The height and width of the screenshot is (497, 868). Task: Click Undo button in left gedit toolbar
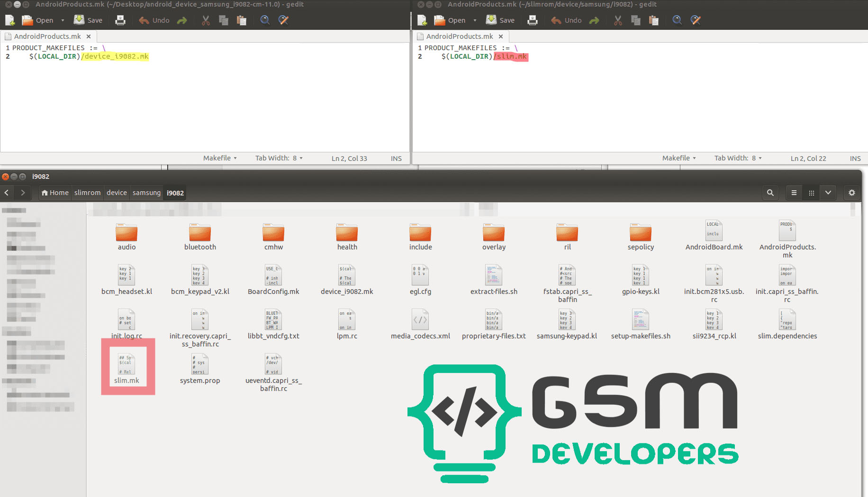[154, 20]
